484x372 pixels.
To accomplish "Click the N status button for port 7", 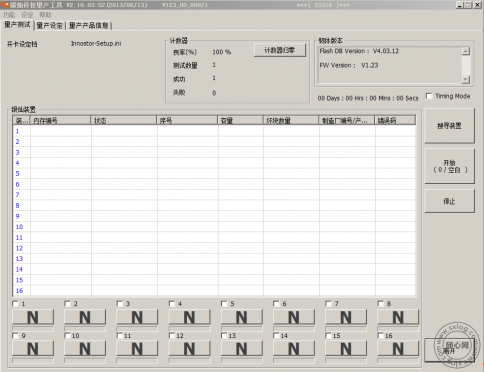I will [x=346, y=317].
